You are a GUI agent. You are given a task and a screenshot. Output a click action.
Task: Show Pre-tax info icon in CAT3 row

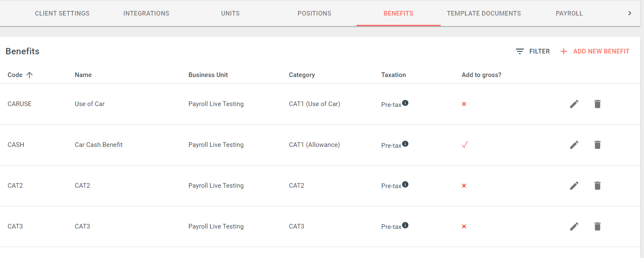(x=405, y=225)
